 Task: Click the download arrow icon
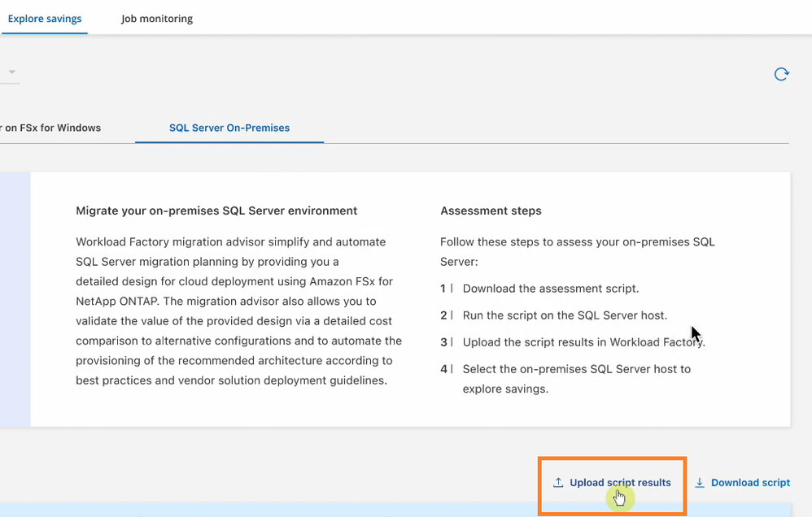point(700,483)
